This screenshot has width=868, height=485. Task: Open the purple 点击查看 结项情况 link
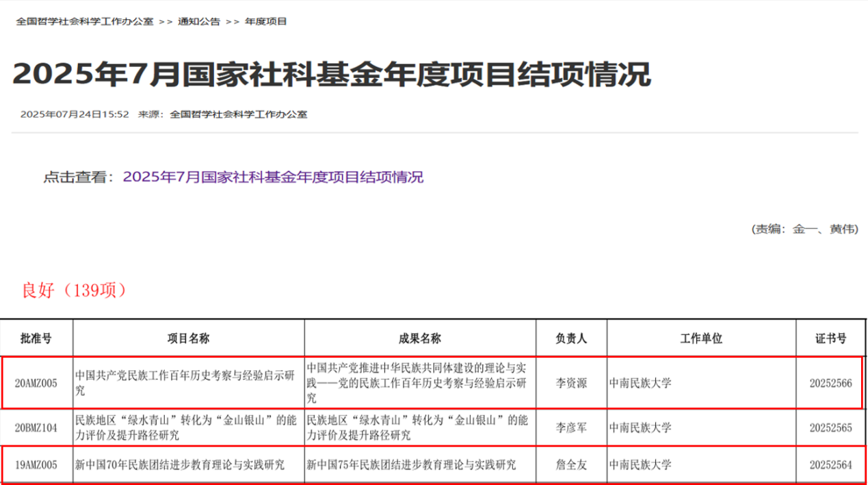(273, 177)
